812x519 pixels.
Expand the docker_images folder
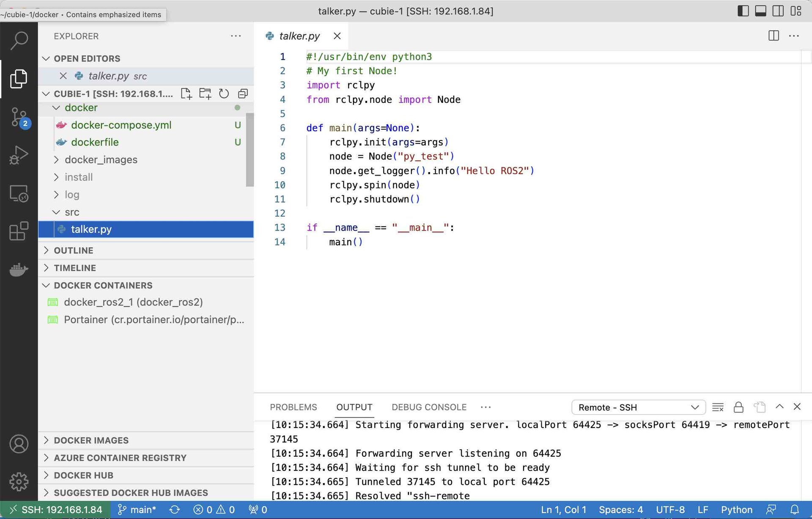coord(101,159)
